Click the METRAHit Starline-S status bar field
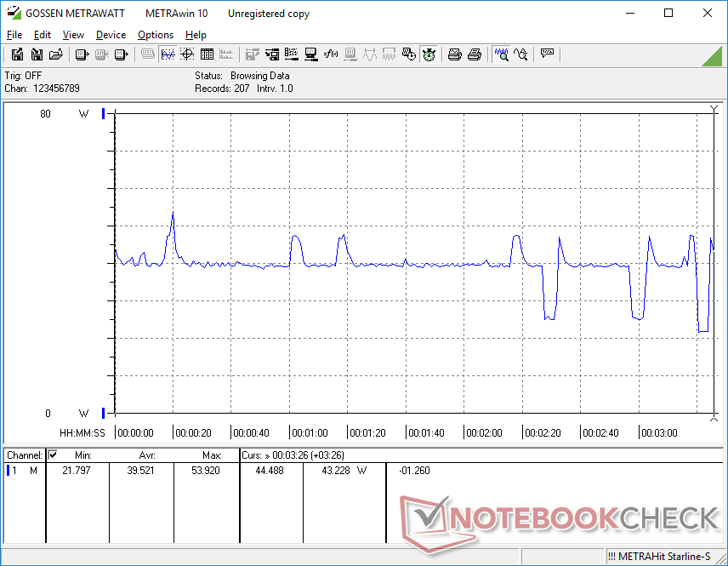 coord(659,556)
